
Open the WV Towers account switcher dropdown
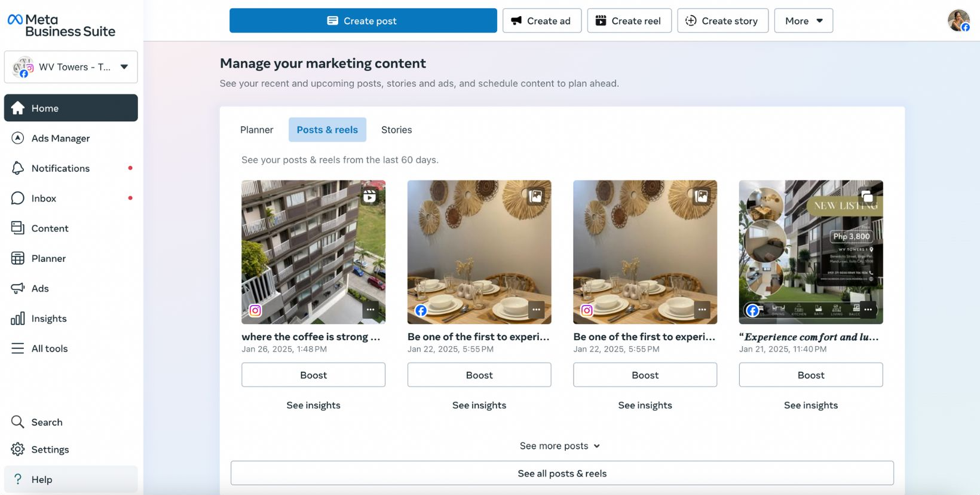pyautogui.click(x=71, y=67)
